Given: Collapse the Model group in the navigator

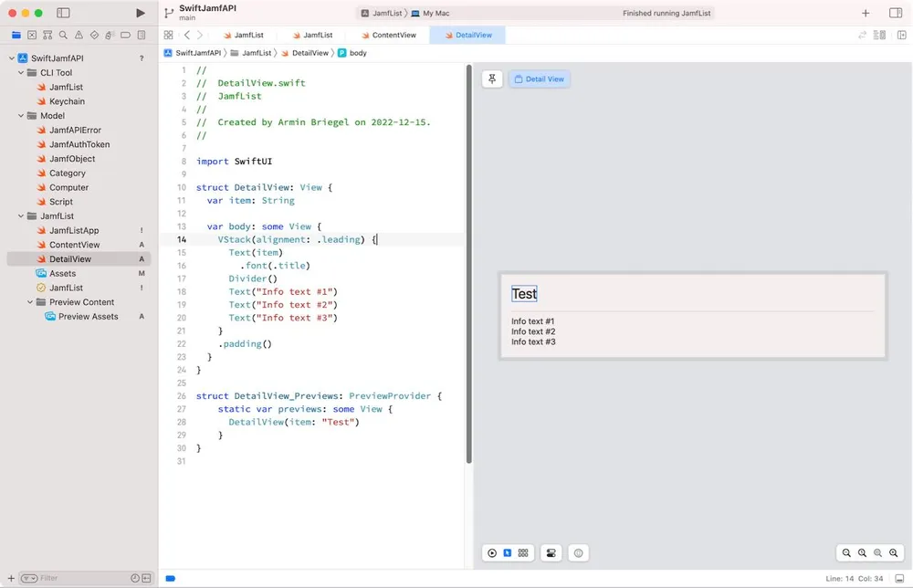Looking at the screenshot, I should (20, 116).
